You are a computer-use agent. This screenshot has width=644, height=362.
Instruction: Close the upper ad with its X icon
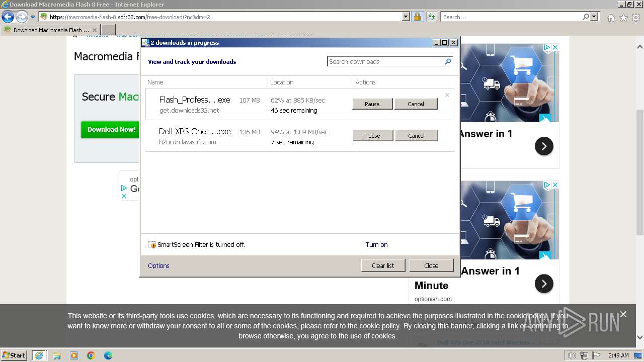click(x=555, y=47)
